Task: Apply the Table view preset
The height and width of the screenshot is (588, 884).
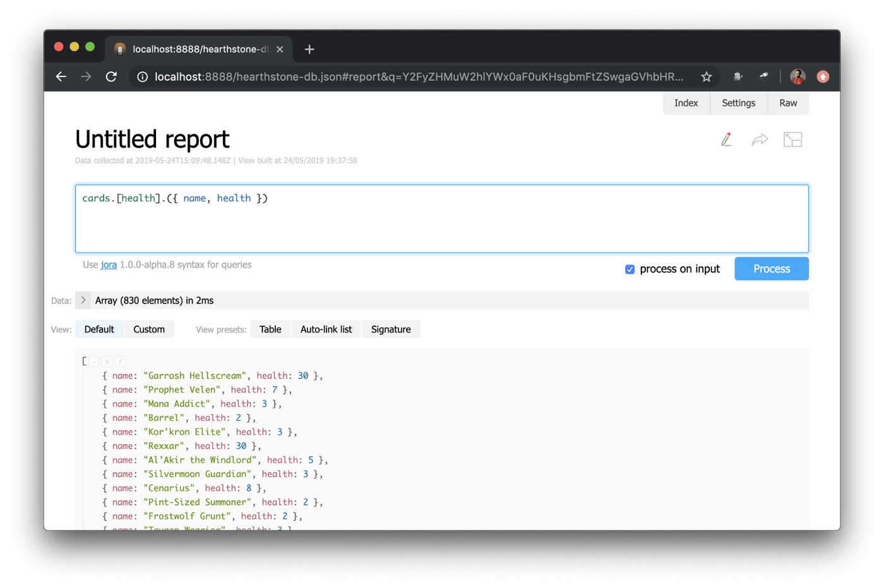Action: coord(270,329)
